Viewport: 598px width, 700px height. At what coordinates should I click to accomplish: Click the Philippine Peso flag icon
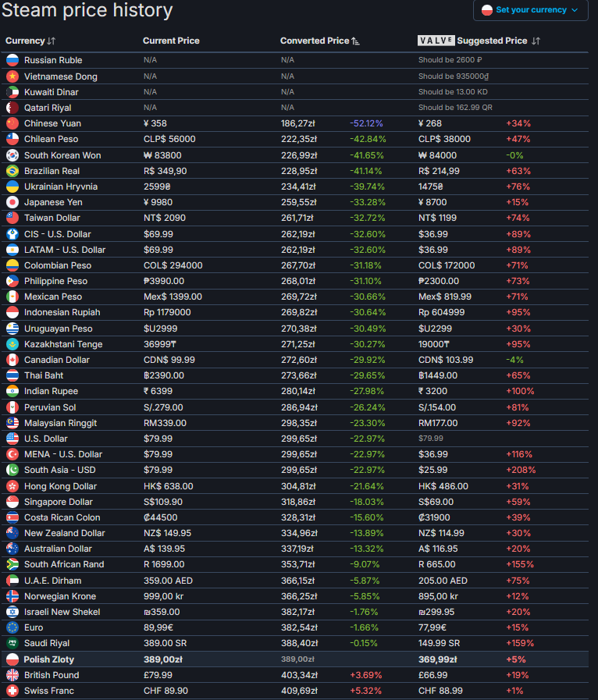point(12,281)
